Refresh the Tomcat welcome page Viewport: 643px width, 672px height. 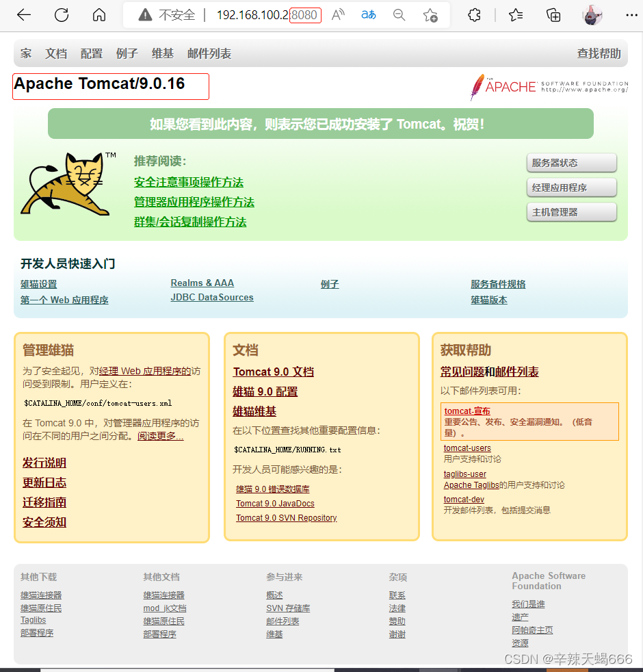61,14
